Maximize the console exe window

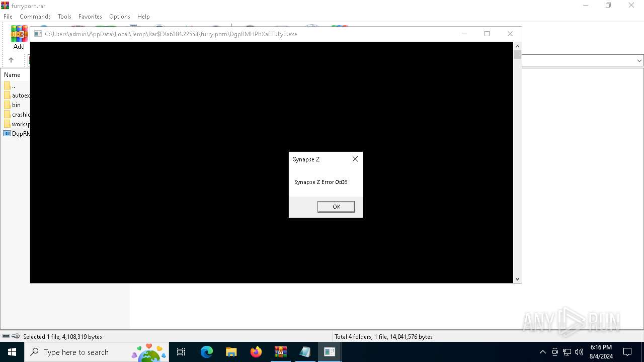tap(487, 34)
